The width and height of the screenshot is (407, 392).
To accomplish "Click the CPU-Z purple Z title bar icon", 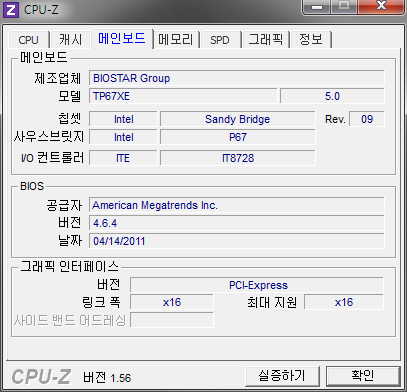I will (11, 10).
